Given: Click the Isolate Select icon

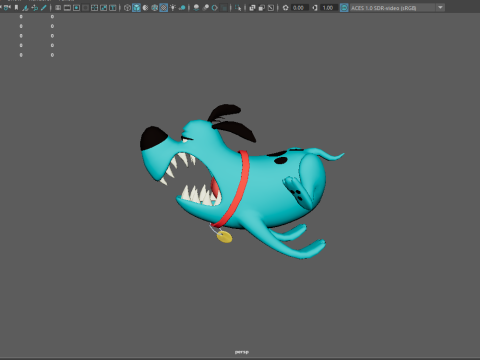Looking at the screenshot, I should tap(238, 8).
